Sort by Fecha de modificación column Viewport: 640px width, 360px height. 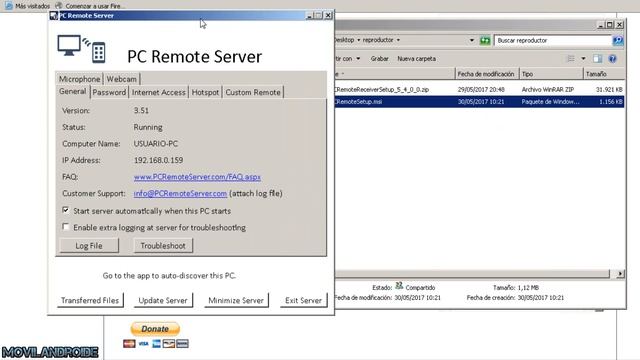click(487, 74)
